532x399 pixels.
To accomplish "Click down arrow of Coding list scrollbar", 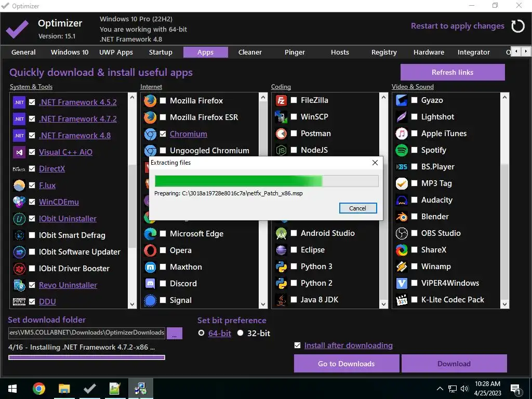I will (383, 304).
